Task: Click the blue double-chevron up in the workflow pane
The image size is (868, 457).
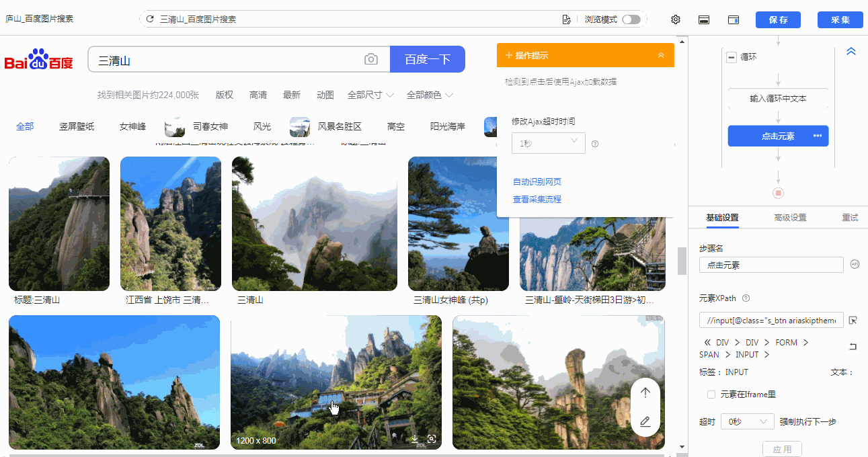Action: [851, 51]
